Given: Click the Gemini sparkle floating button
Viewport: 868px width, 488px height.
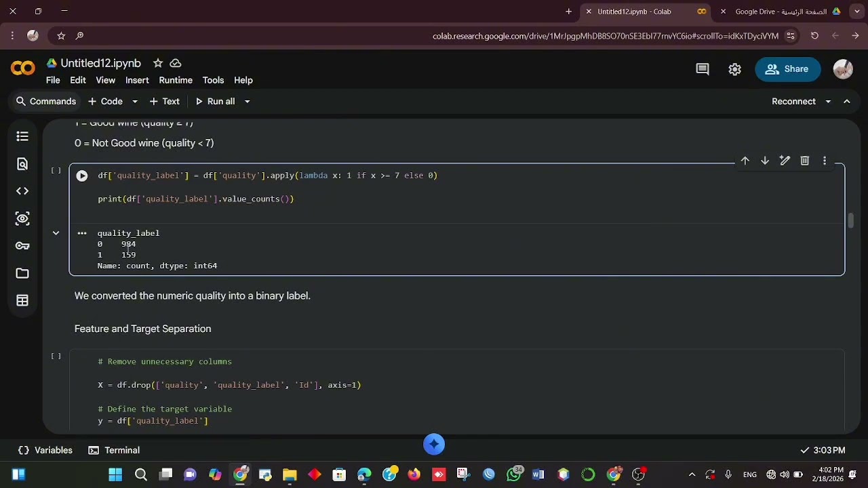Looking at the screenshot, I should tap(434, 445).
